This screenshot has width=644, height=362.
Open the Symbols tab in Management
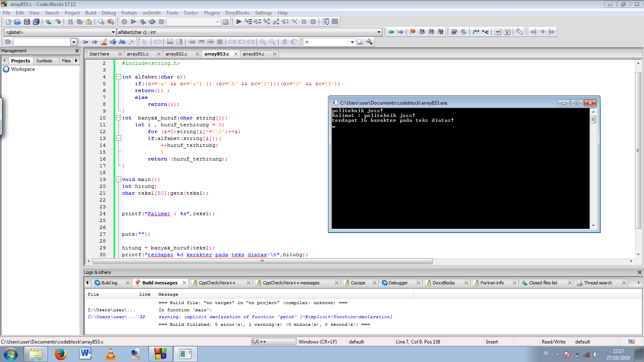pos(44,61)
